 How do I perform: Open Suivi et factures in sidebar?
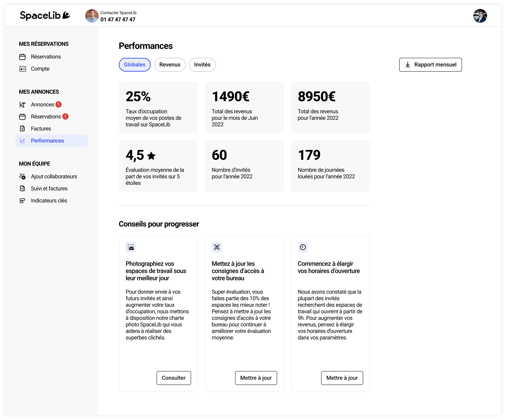point(49,189)
